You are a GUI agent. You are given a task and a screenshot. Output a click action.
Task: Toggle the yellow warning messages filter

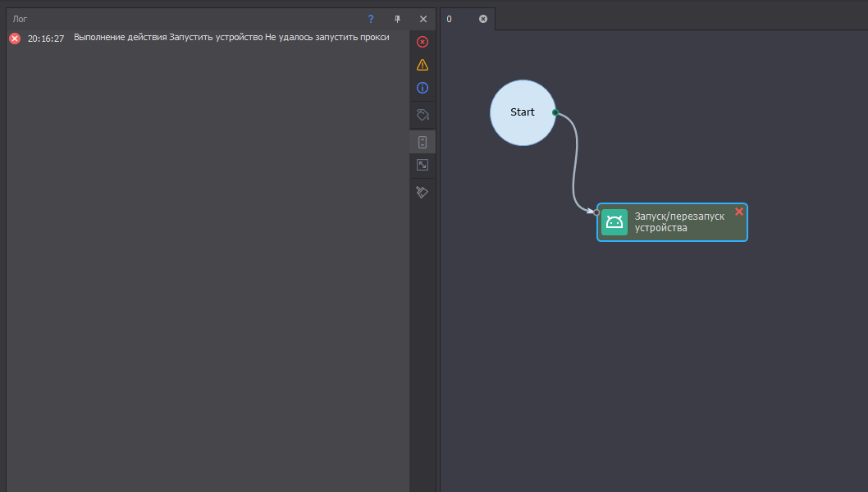(423, 65)
